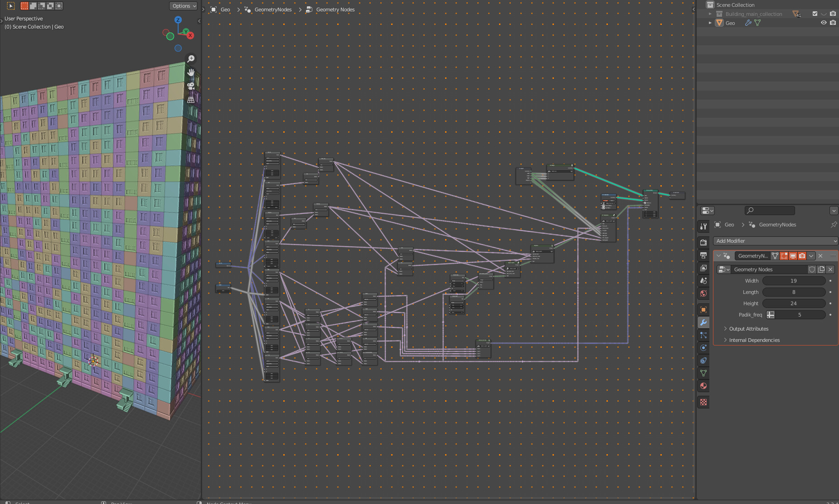Click the shield fake-user button on Geometry Nodes
The image size is (839, 504).
pos(812,269)
